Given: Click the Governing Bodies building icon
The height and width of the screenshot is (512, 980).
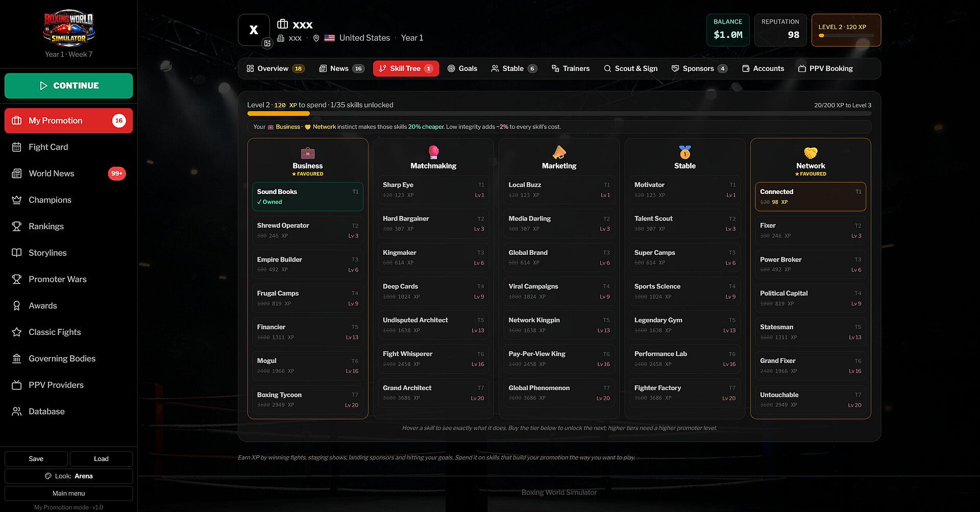Looking at the screenshot, I should (x=17, y=358).
